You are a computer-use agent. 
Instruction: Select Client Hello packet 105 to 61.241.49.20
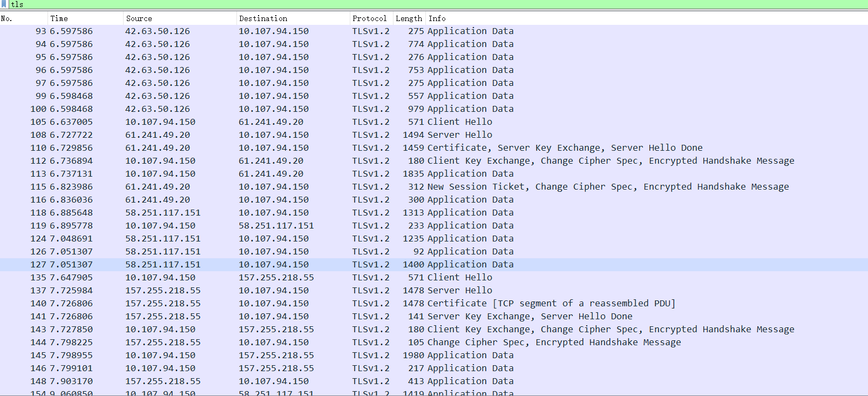coord(434,122)
